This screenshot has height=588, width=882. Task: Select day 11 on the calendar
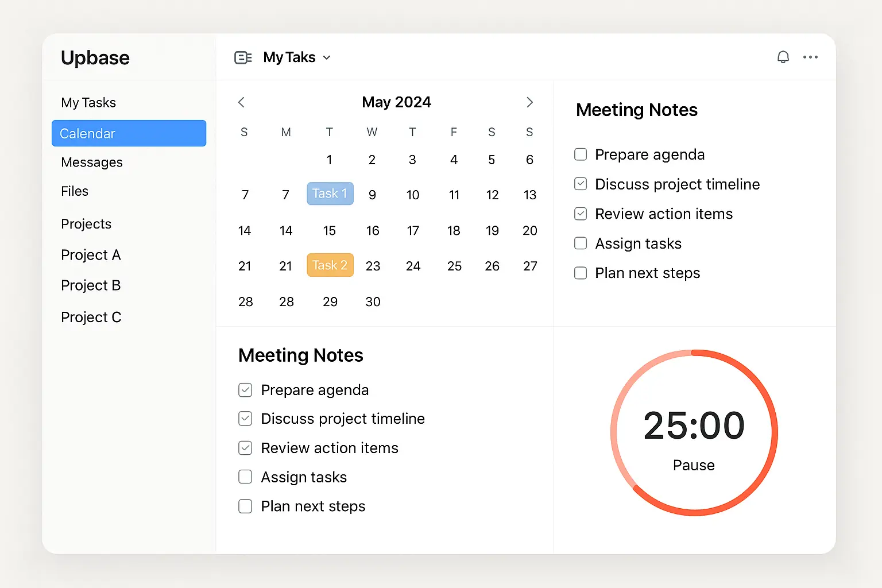[x=454, y=195]
